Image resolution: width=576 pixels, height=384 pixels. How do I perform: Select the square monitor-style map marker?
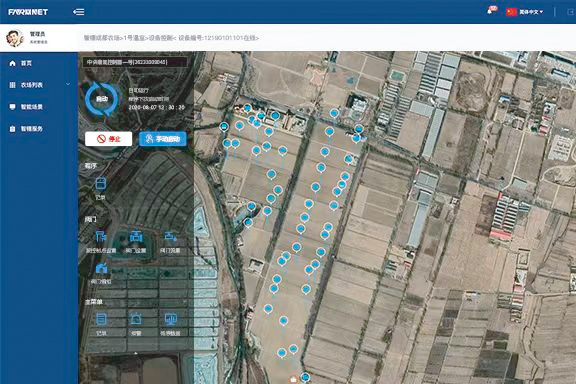224,127
